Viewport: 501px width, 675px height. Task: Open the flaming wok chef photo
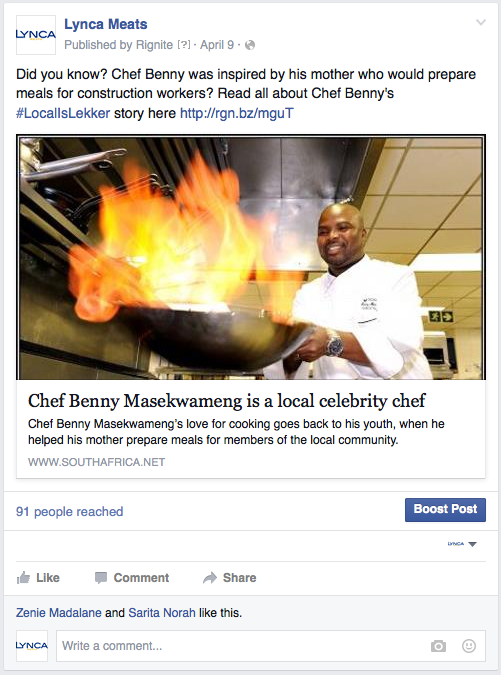pyautogui.click(x=251, y=257)
